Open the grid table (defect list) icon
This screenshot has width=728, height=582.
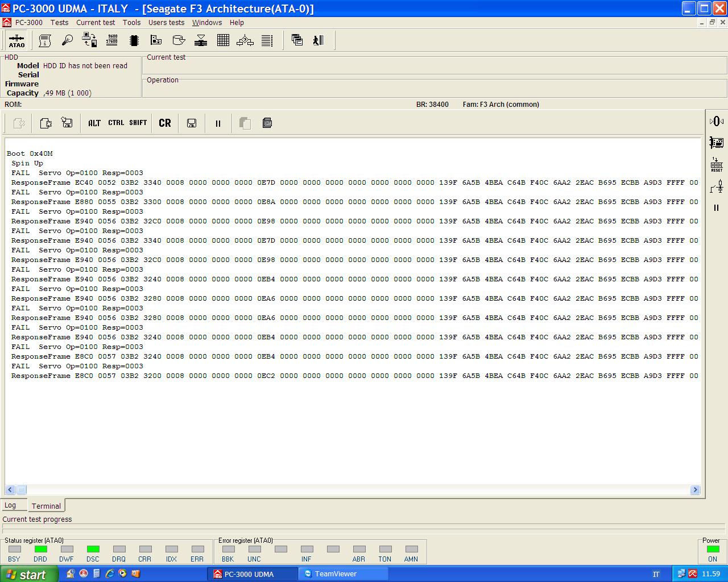pyautogui.click(x=223, y=40)
